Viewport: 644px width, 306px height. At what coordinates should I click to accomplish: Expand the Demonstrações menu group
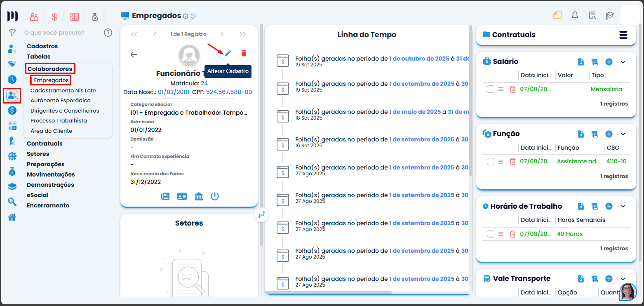[x=50, y=185]
